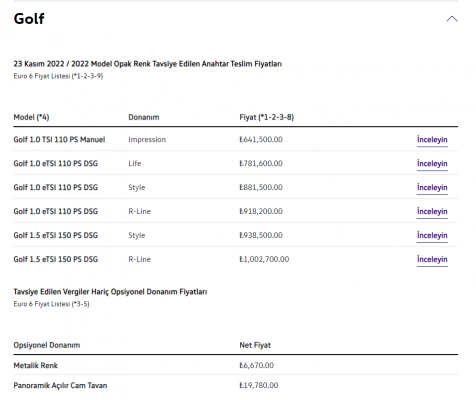
Task: Click the Fiyat (*1-2-3-8) column header
Action: (267, 117)
